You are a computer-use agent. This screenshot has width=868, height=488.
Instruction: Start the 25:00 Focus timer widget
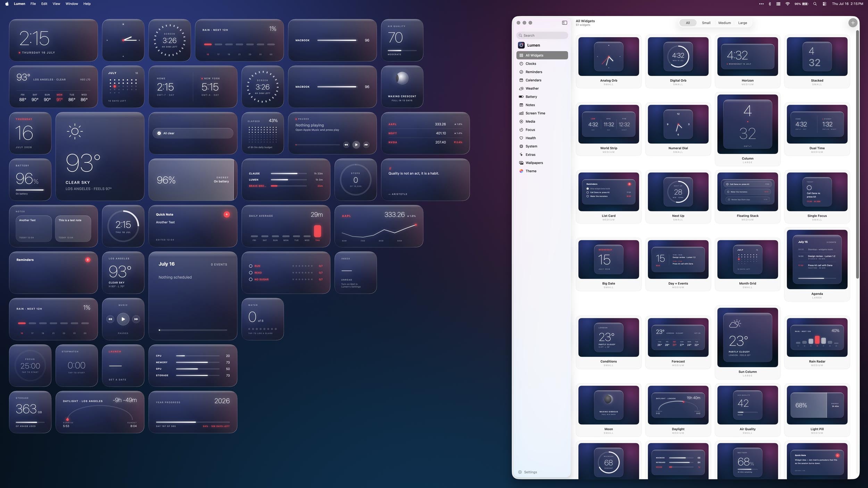tap(30, 366)
